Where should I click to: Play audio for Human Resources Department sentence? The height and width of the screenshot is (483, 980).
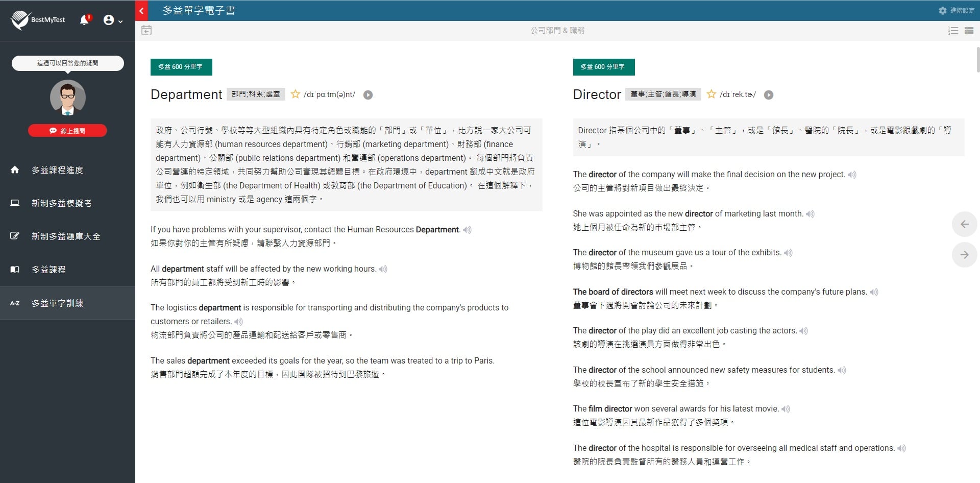click(x=467, y=230)
